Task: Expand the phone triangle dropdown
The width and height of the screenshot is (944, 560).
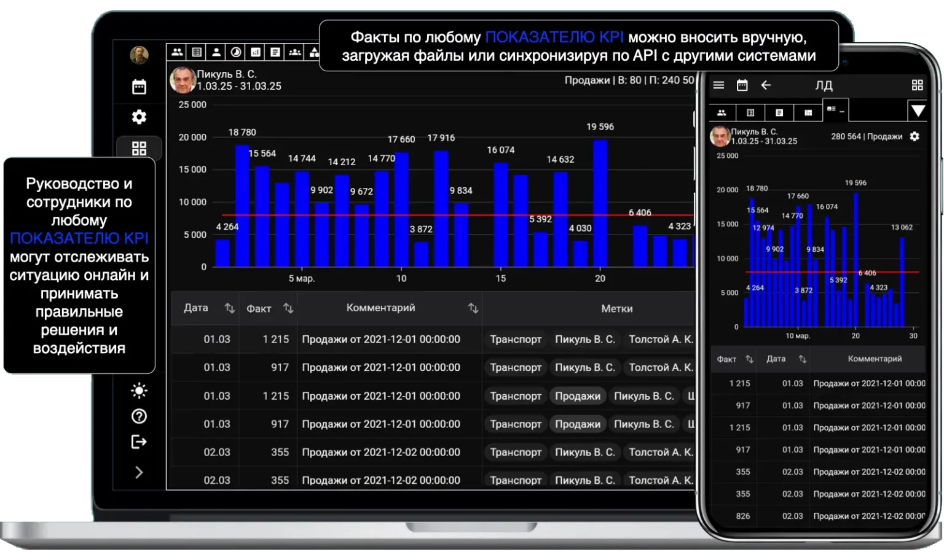Action: pos(918,111)
